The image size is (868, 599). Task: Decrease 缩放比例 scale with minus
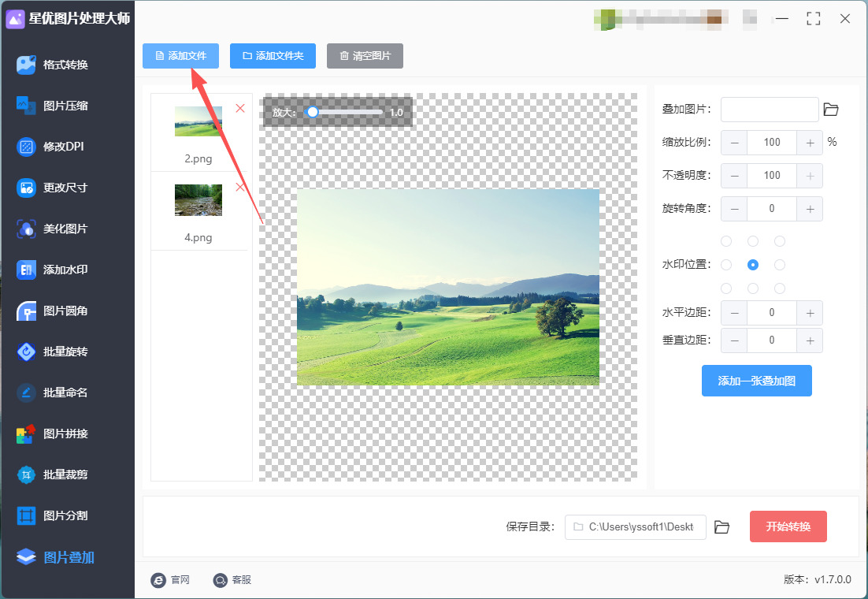[734, 143]
